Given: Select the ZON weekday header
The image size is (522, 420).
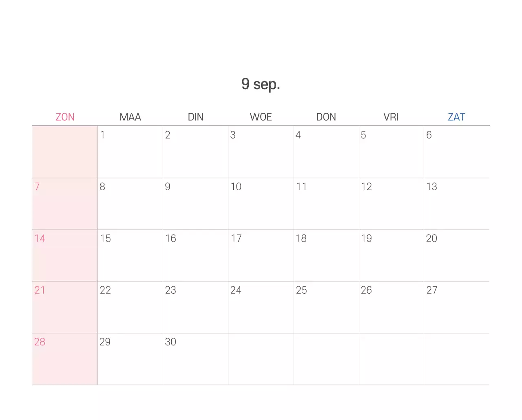Looking at the screenshot, I should pyautogui.click(x=65, y=117).
